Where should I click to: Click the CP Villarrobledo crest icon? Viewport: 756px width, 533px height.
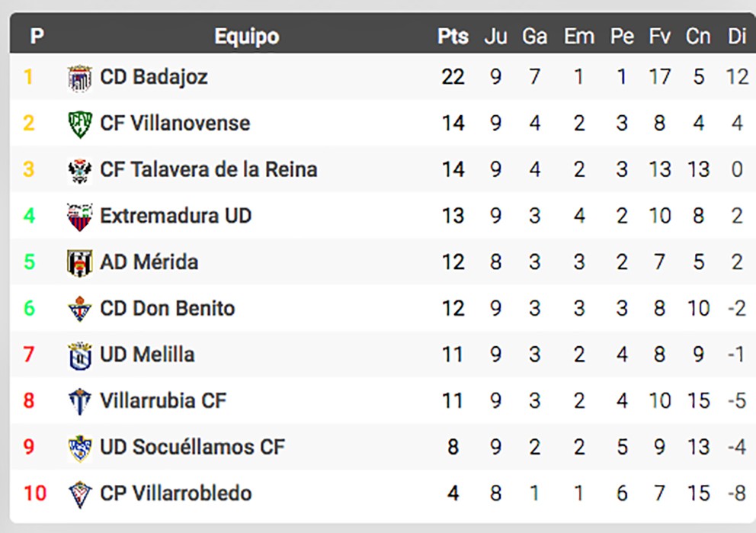[79, 494]
